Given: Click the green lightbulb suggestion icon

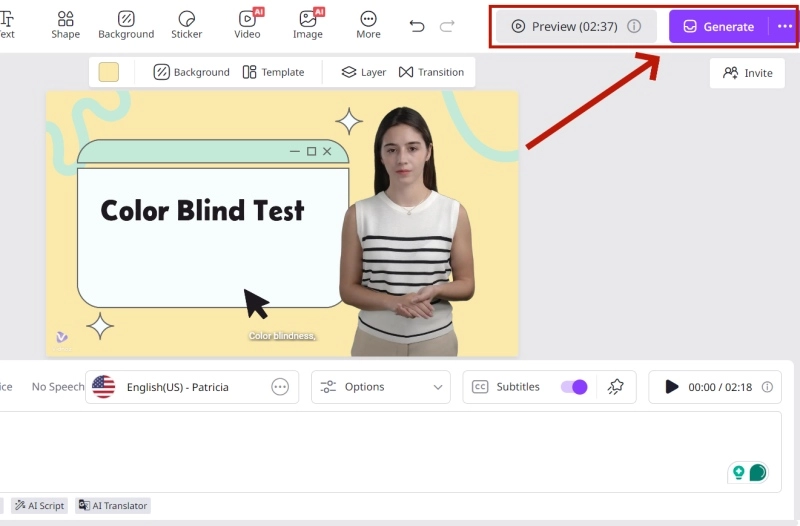Looking at the screenshot, I should tap(738, 472).
